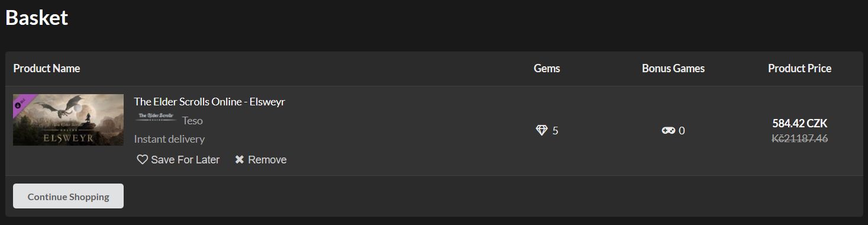Click the diamond gems icon

[x=541, y=130]
